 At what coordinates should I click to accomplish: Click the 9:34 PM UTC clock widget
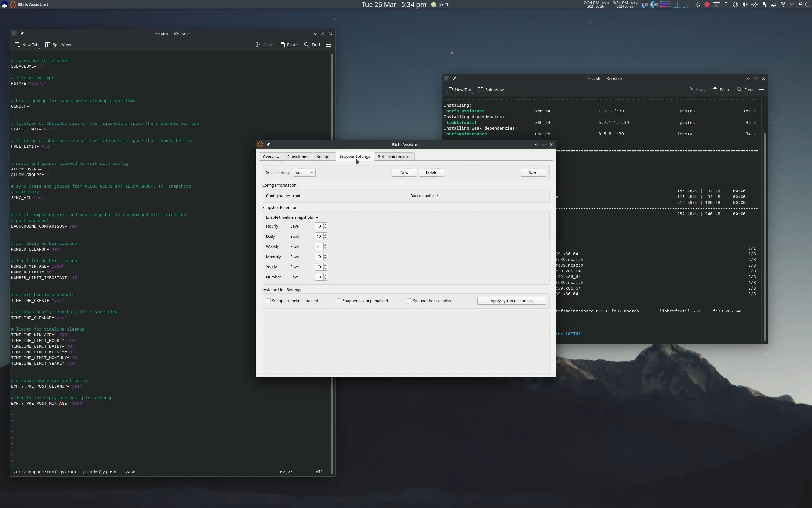(625, 4)
